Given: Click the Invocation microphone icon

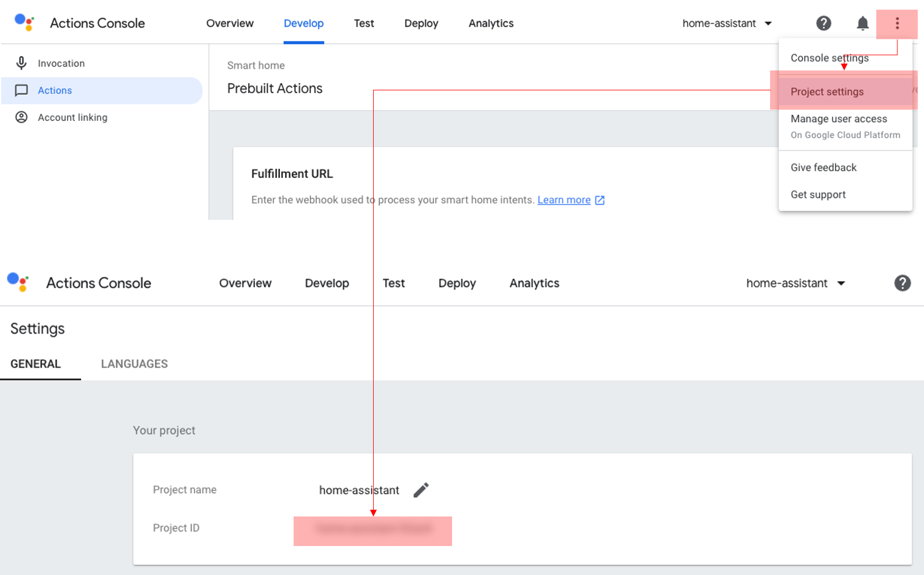Looking at the screenshot, I should (22, 63).
